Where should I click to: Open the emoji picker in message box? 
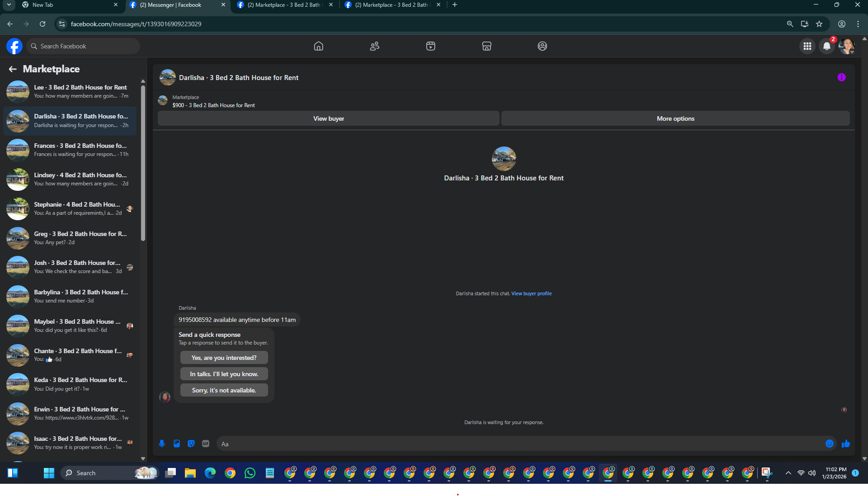pos(829,444)
